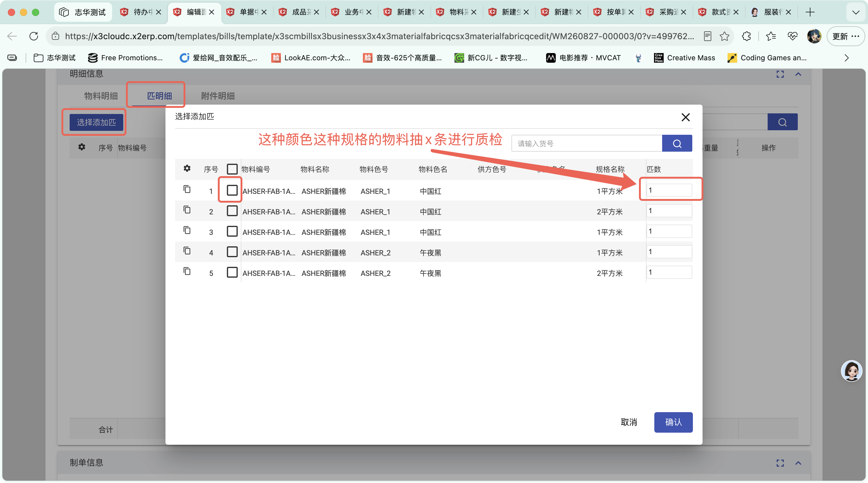This screenshot has height=483, width=868.
Task: Edit 匹数 field in row 1
Action: (669, 191)
